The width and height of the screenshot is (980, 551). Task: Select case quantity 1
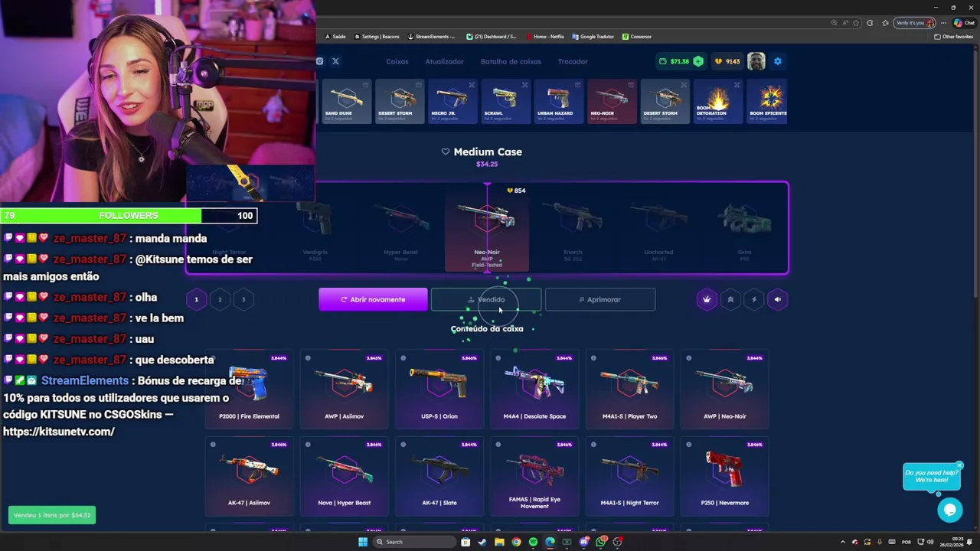196,299
